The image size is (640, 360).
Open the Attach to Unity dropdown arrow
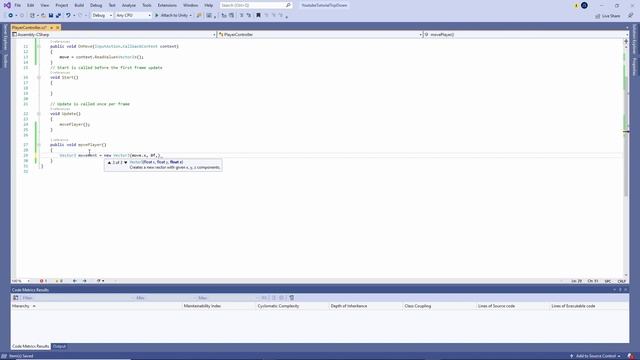coord(190,16)
